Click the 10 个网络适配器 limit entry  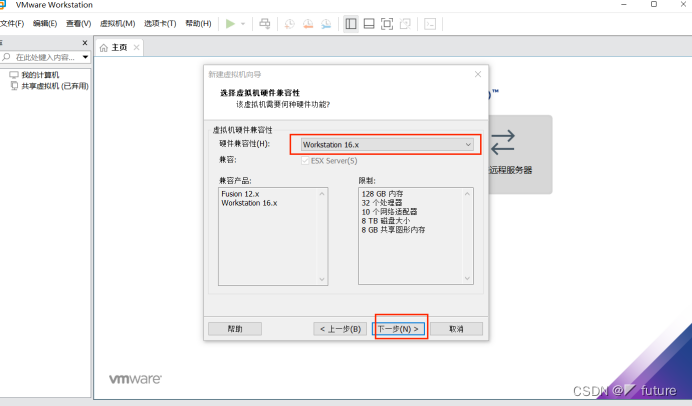[x=389, y=212]
